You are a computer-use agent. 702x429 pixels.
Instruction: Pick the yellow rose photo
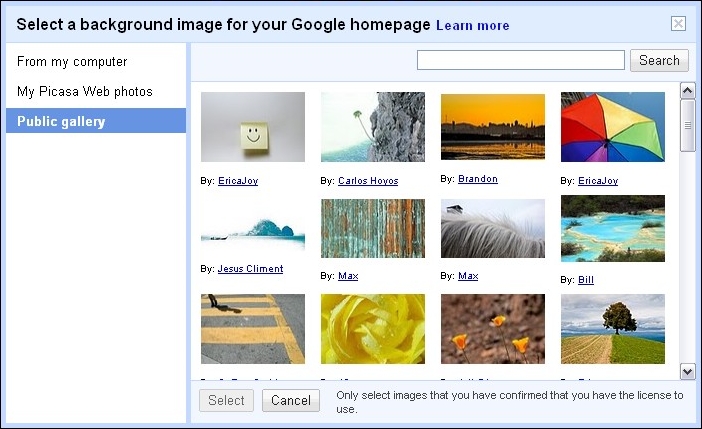(x=373, y=329)
